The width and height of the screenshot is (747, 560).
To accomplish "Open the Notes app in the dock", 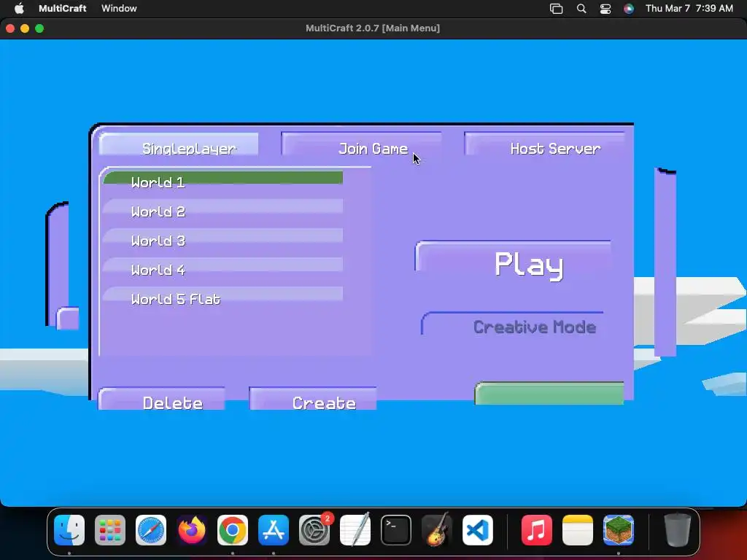I will coord(578,530).
